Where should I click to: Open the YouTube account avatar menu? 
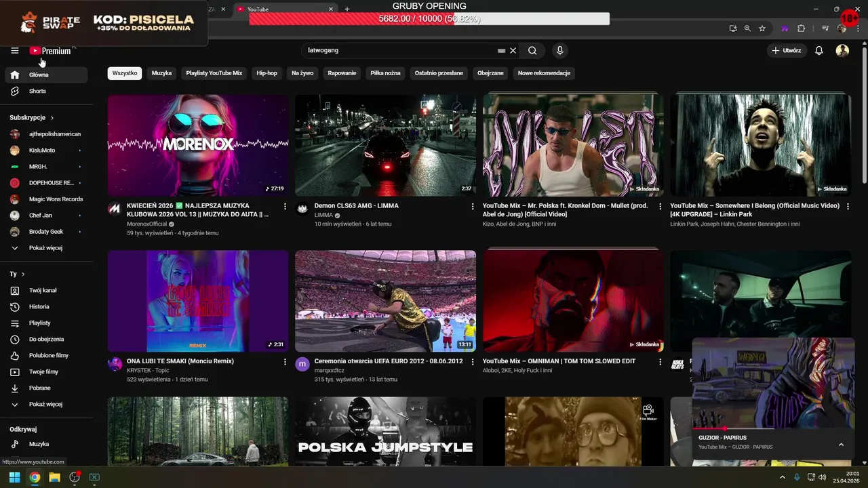pyautogui.click(x=842, y=50)
